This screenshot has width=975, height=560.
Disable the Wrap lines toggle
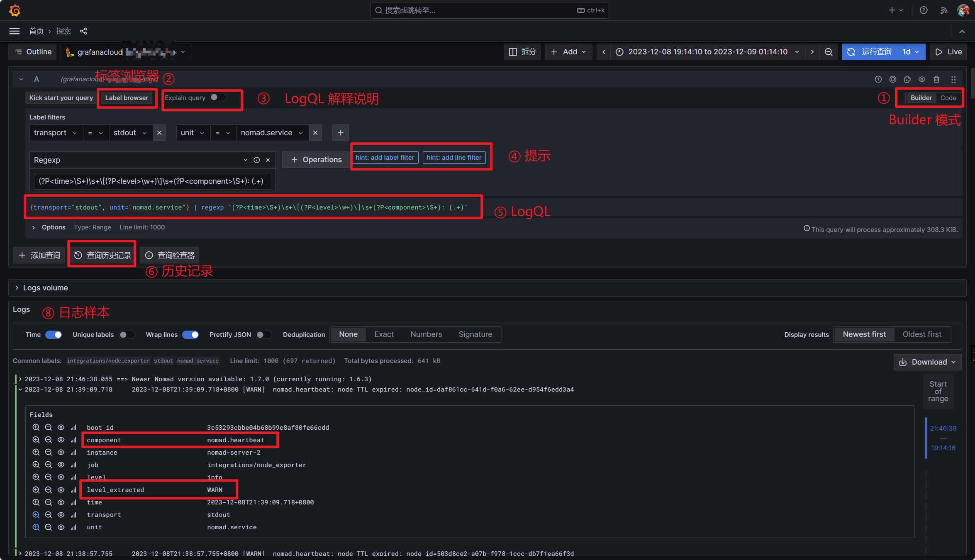tap(190, 335)
